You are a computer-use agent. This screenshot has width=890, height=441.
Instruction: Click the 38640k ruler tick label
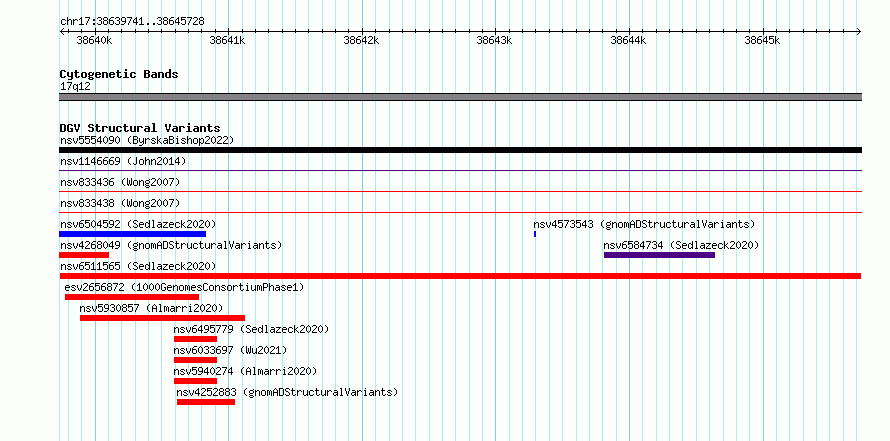click(x=94, y=40)
